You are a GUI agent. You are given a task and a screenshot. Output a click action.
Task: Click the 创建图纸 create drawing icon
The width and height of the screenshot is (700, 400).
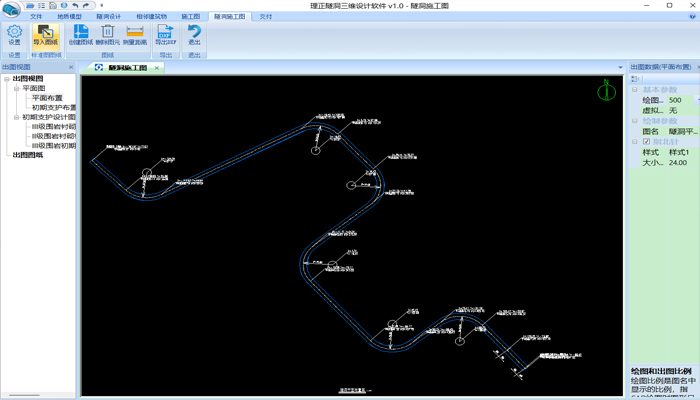81,35
